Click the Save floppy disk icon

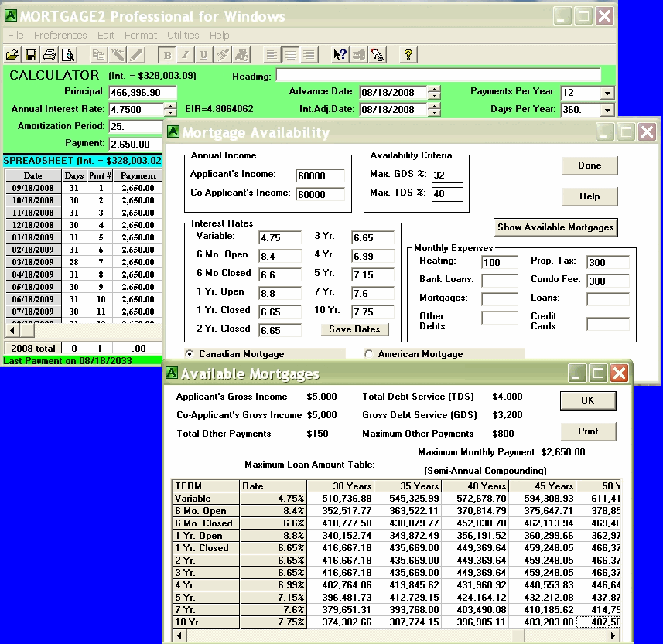click(31, 55)
